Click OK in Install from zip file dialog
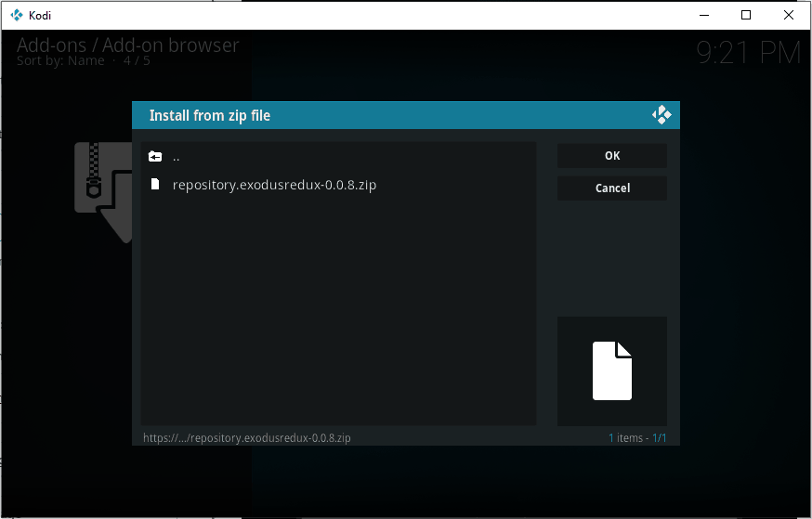Image resolution: width=812 pixels, height=519 pixels. coord(612,156)
